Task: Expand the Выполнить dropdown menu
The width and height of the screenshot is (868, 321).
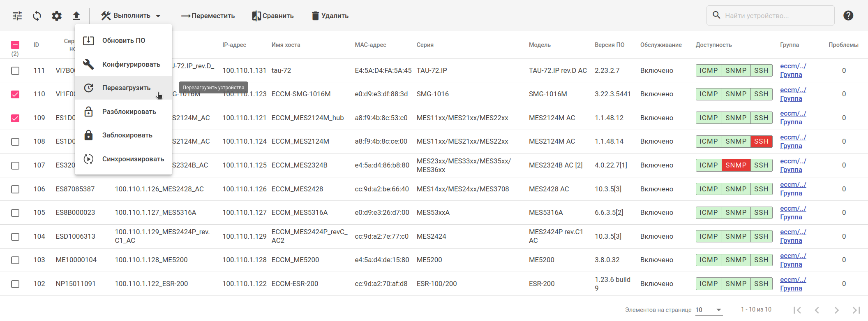Action: point(131,16)
